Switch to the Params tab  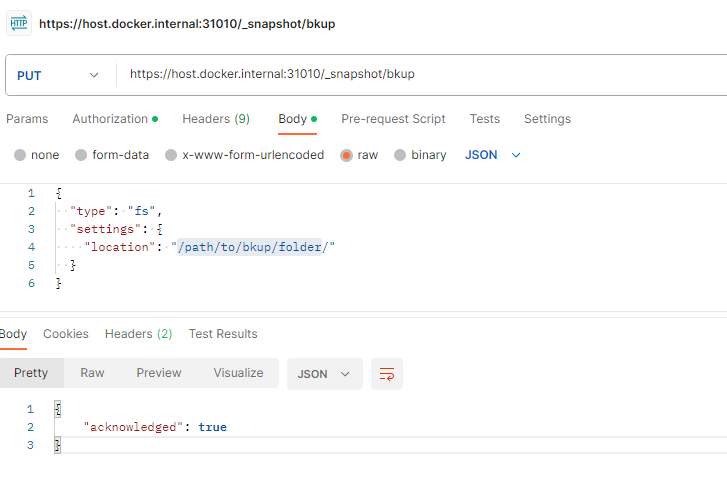[x=27, y=119]
